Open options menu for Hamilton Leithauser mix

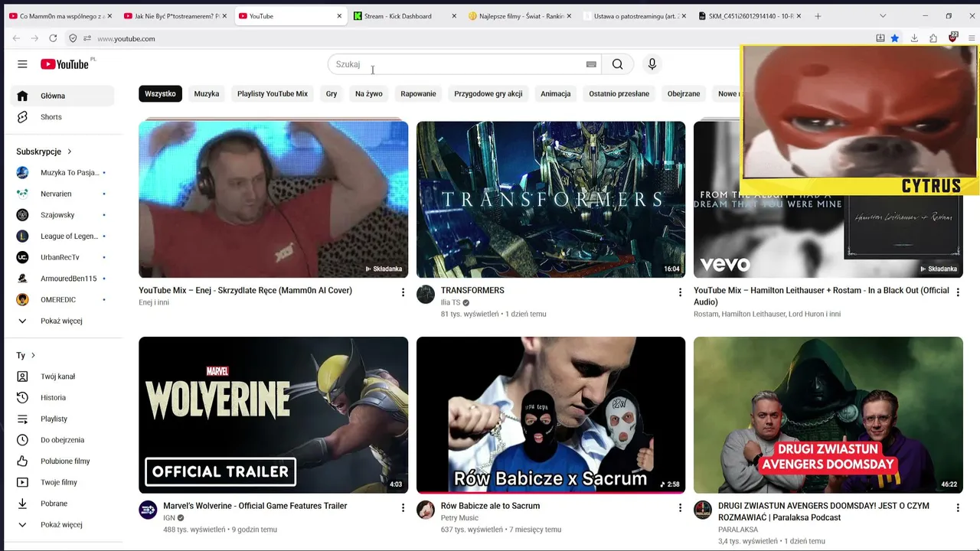click(x=957, y=292)
